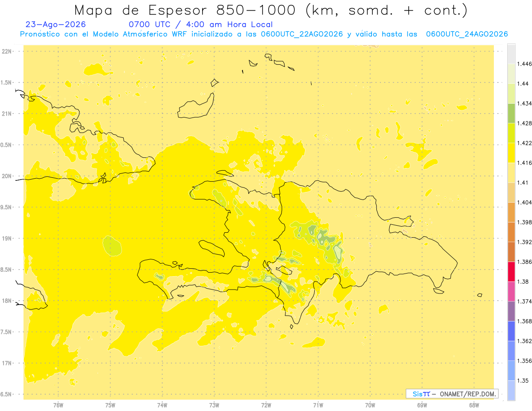Click the red legend swatch between 1.38 and 1.386
The image size is (532, 411).
pyautogui.click(x=511, y=272)
